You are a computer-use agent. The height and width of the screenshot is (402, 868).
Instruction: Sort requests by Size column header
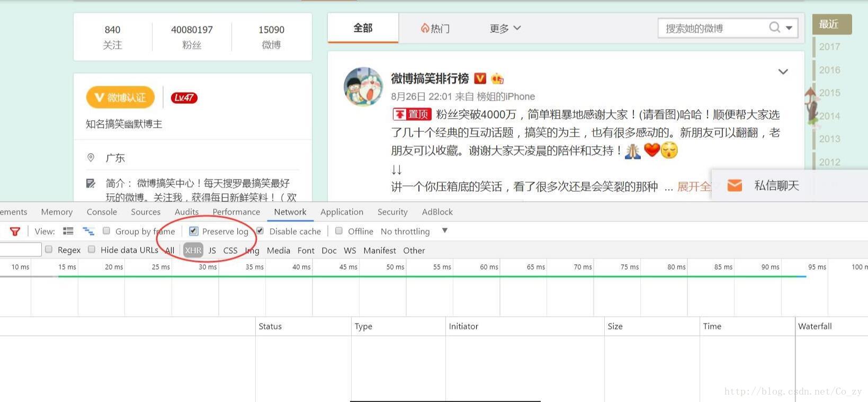pyautogui.click(x=652, y=326)
